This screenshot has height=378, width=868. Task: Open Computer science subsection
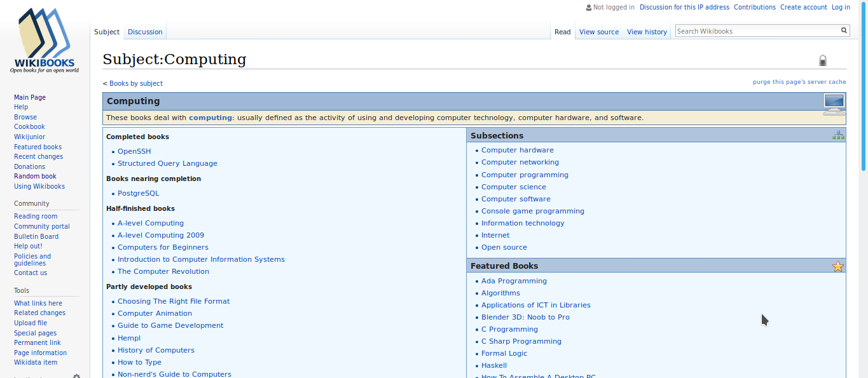click(x=514, y=187)
